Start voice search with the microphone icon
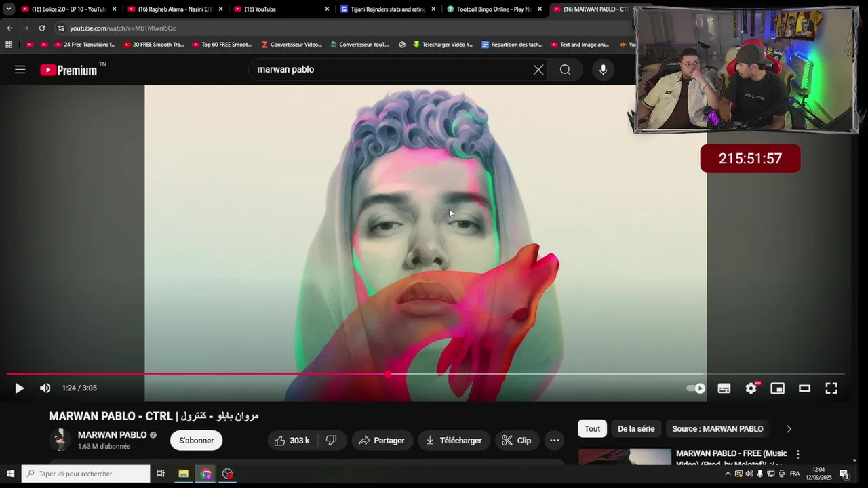Screen dimensions: 868x488 tap(603, 69)
